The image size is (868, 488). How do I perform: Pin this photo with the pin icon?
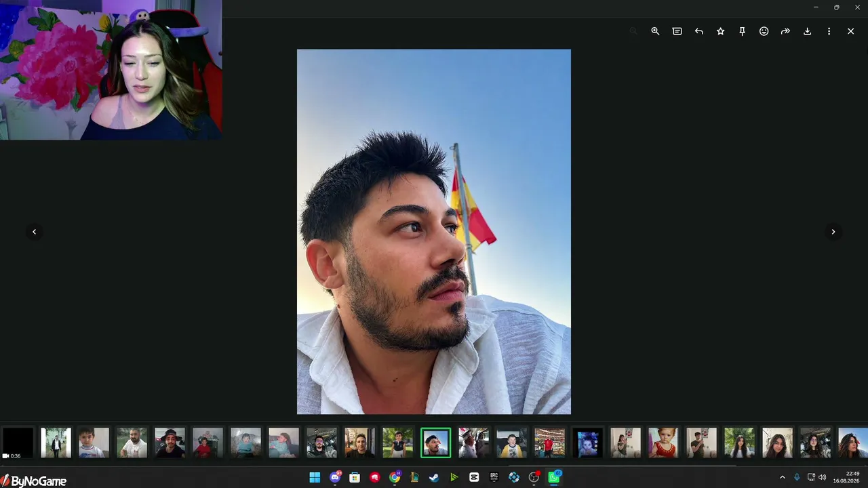pos(742,31)
